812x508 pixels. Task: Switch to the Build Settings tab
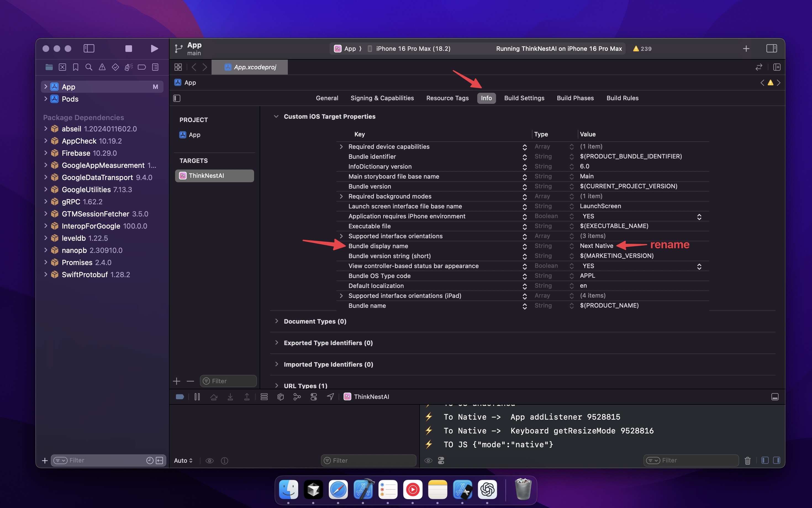[x=524, y=98]
